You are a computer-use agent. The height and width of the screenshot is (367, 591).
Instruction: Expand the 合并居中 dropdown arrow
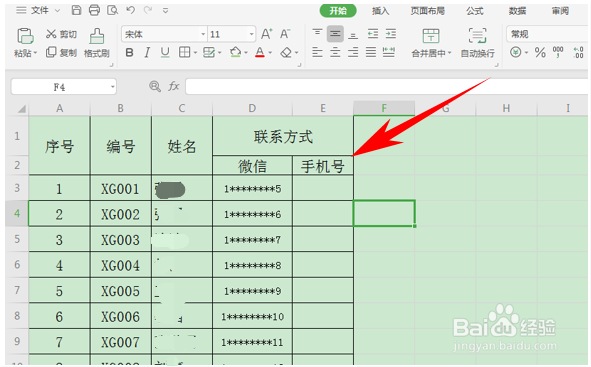[x=450, y=53]
